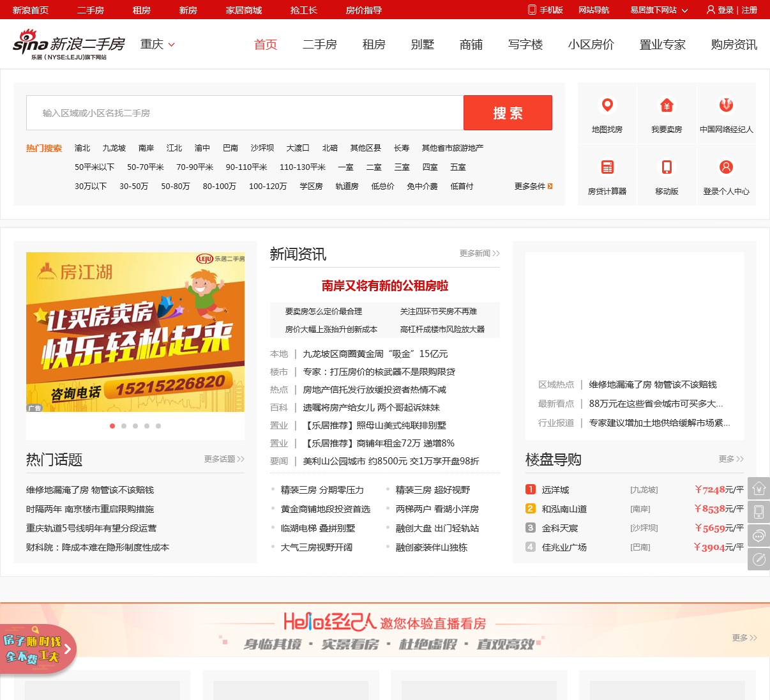Open news 九龙坡区商圈黄金周“吸金”15亿元
770x700 pixels.
click(x=375, y=354)
